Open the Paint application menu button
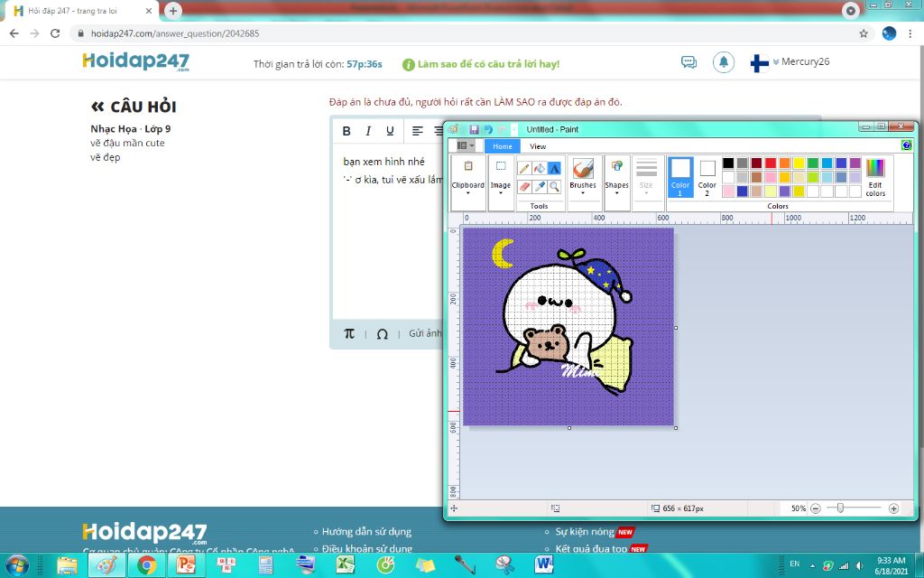 click(466, 145)
